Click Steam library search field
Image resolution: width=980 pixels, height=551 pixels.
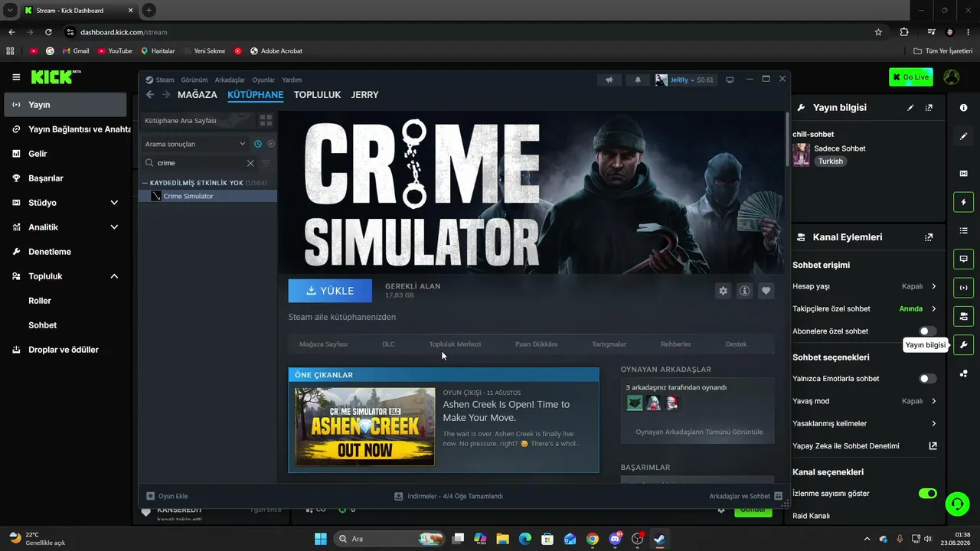pyautogui.click(x=201, y=163)
